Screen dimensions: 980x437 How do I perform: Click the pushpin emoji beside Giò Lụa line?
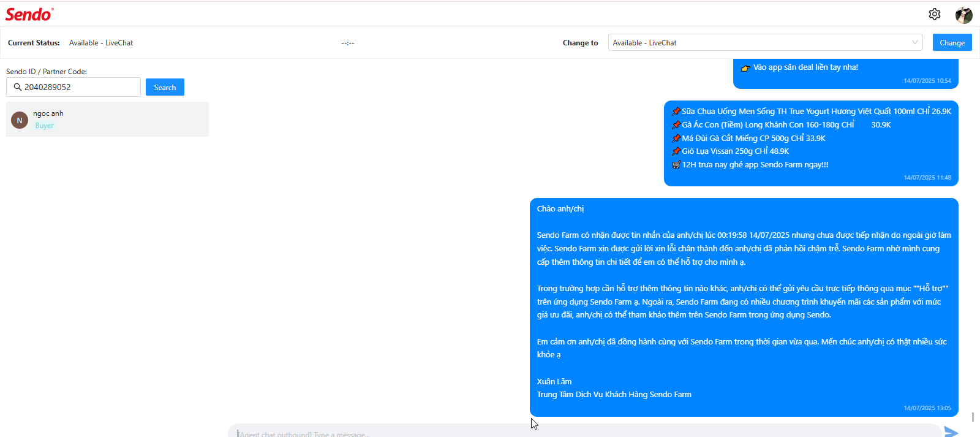tap(676, 151)
